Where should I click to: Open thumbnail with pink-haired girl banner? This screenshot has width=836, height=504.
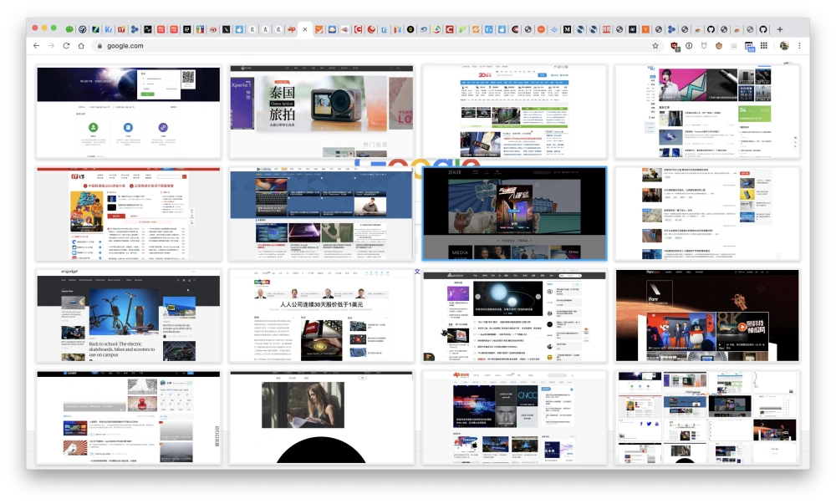(x=707, y=112)
